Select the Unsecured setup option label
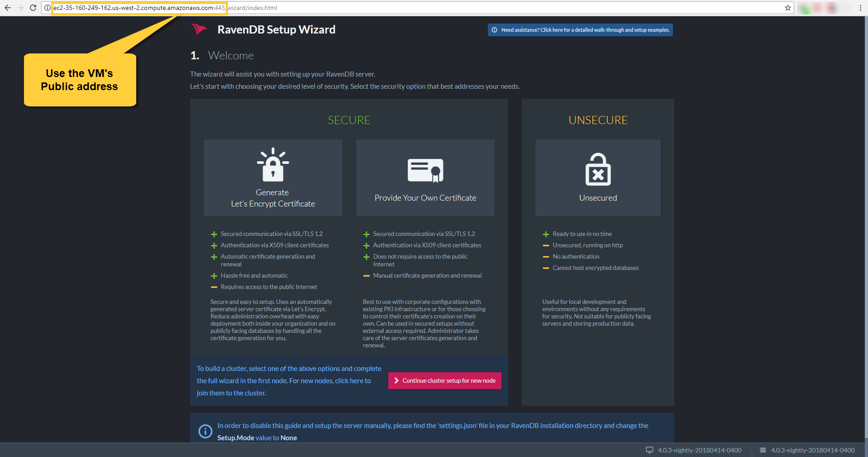 point(598,198)
